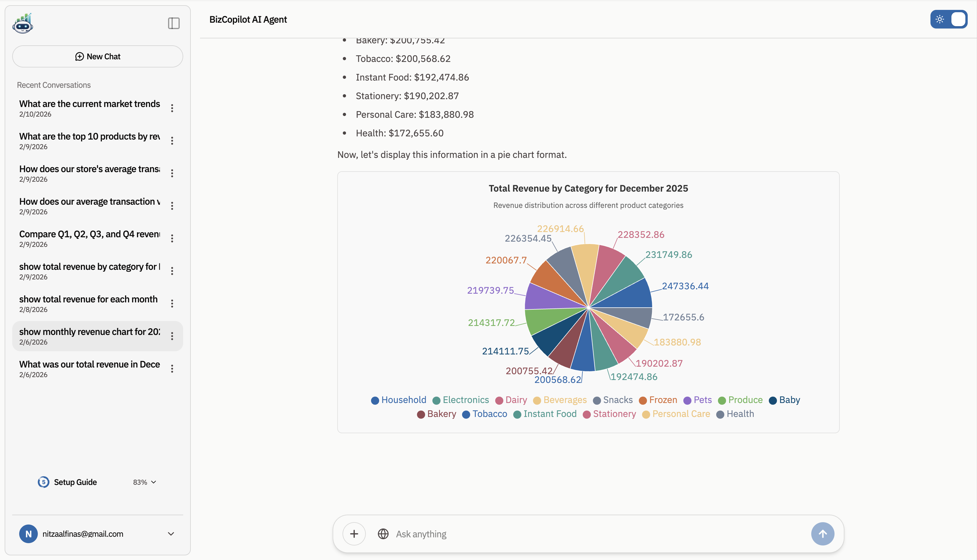Open options for 'What was our total revenue' chat
Image resolution: width=977 pixels, height=560 pixels.
coord(172,369)
